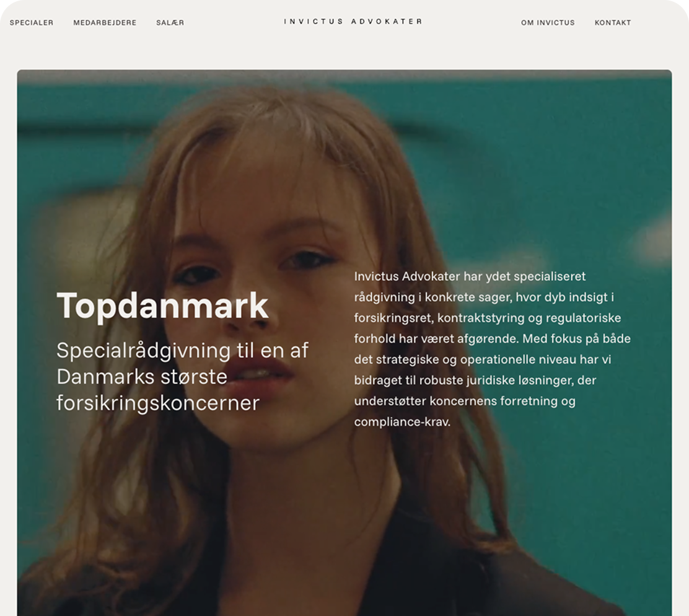Click the 'Invictus Advokater har ydet' paragraph line
Screen dimensions: 689x616
click(x=470, y=276)
